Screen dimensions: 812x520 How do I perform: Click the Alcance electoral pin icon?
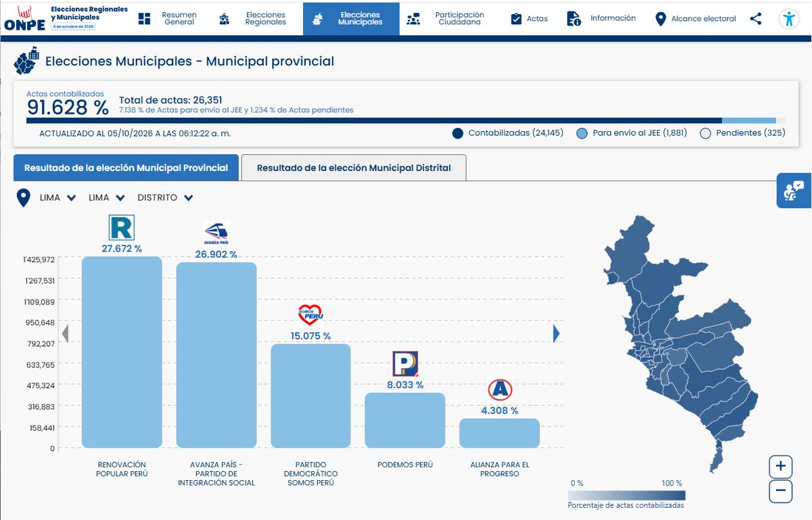(661, 19)
